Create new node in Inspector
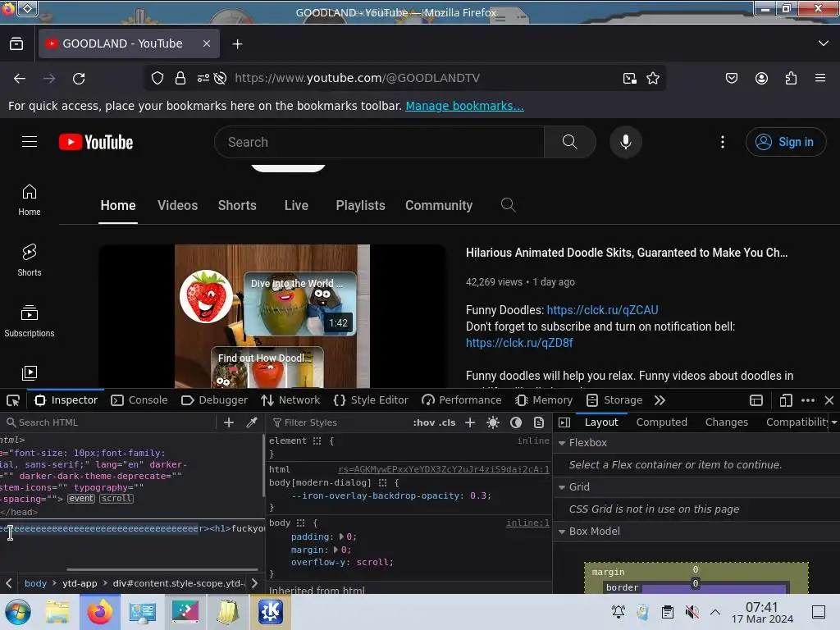Screen dimensions: 840x630 [229, 422]
